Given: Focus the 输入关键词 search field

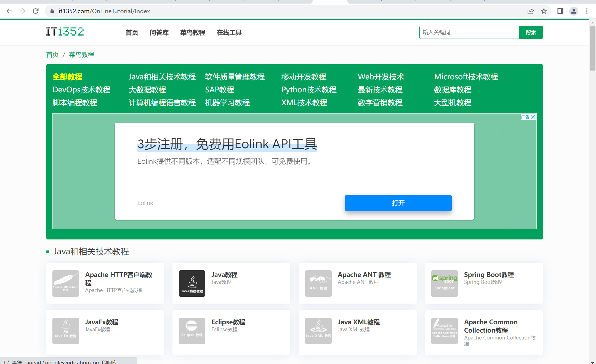Looking at the screenshot, I should [x=469, y=32].
